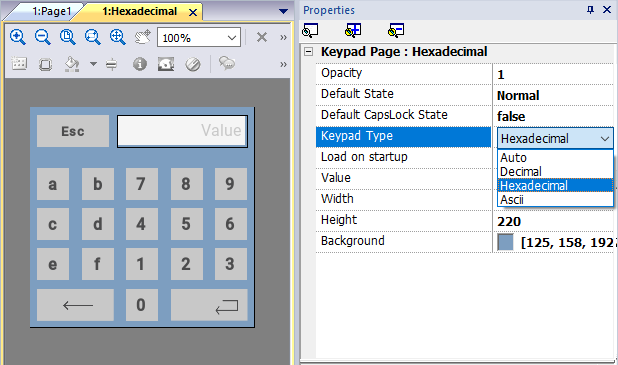Click the gauge image toolbar icon
Image resolution: width=618 pixels, height=365 pixels.
166,64
